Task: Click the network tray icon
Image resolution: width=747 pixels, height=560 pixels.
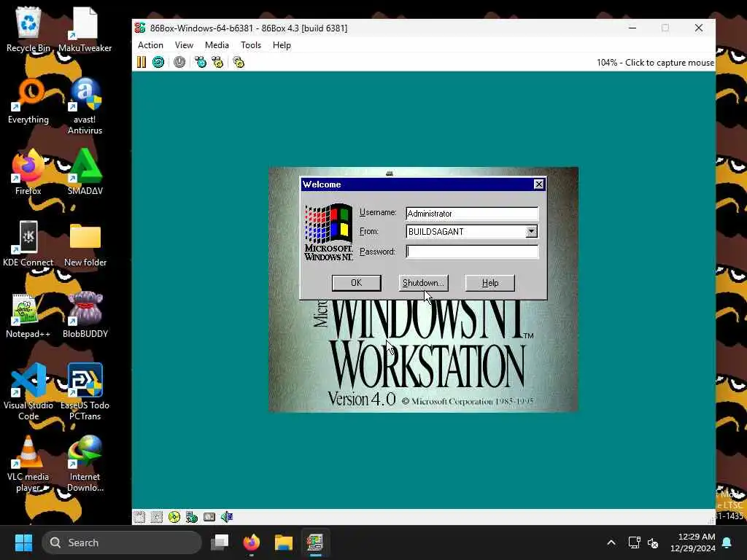Action: tap(634, 542)
